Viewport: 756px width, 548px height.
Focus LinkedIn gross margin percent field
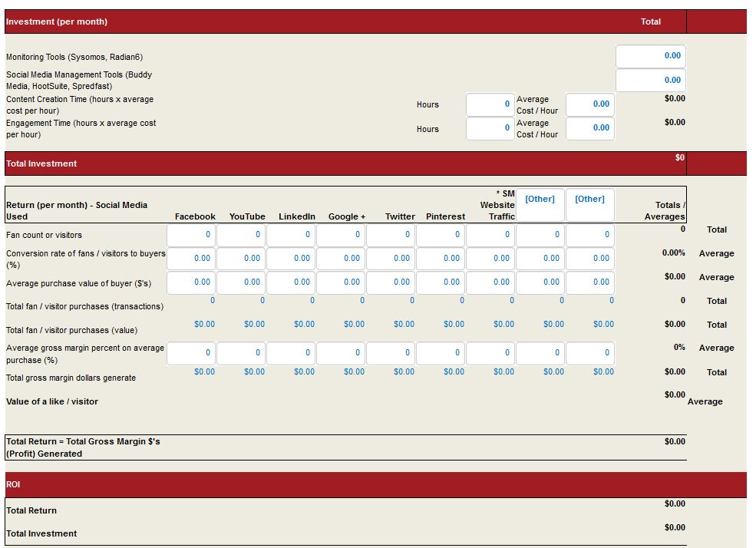(291, 353)
